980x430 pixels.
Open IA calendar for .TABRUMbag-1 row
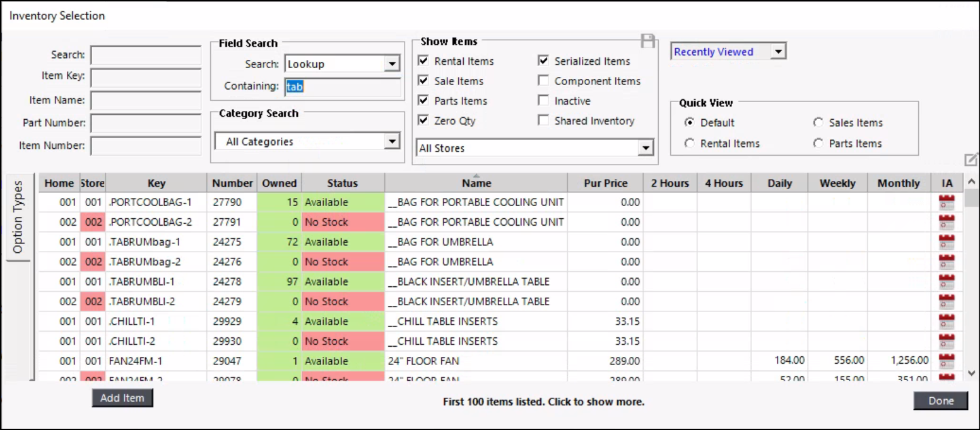(x=947, y=242)
